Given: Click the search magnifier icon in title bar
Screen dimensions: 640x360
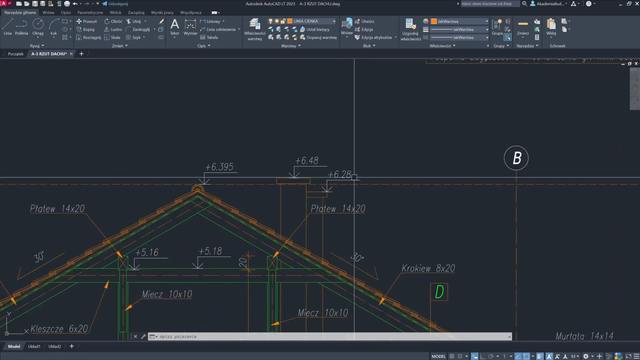Looking at the screenshot, I should 524,4.
